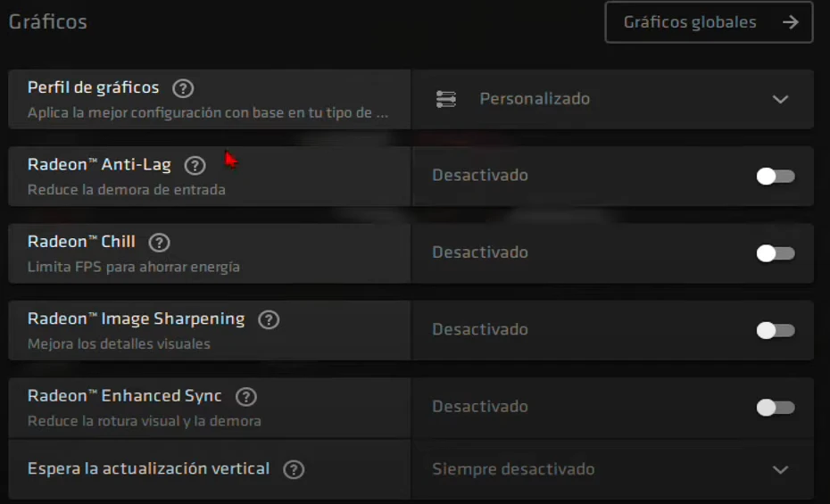Click the Espera la actualización vertical label

pyautogui.click(x=148, y=468)
